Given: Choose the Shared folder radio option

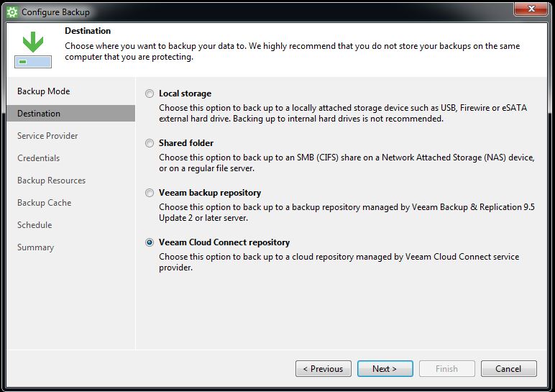Looking at the screenshot, I should (x=150, y=143).
